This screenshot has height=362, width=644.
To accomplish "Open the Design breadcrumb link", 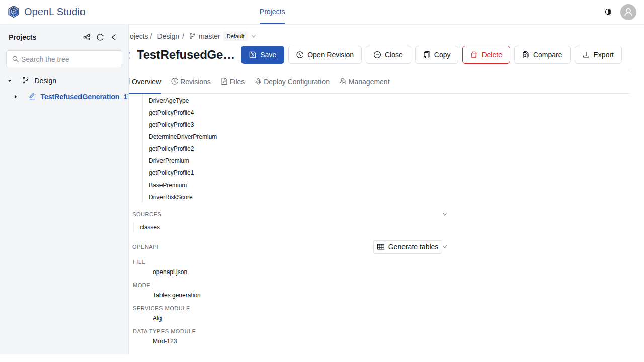I will tap(168, 36).
